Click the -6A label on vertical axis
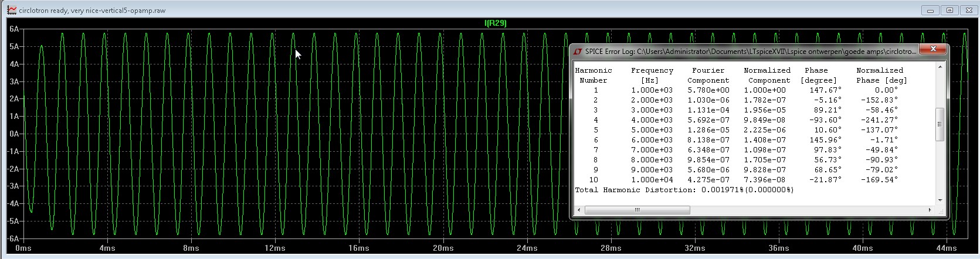The image size is (980, 259). click(13, 238)
